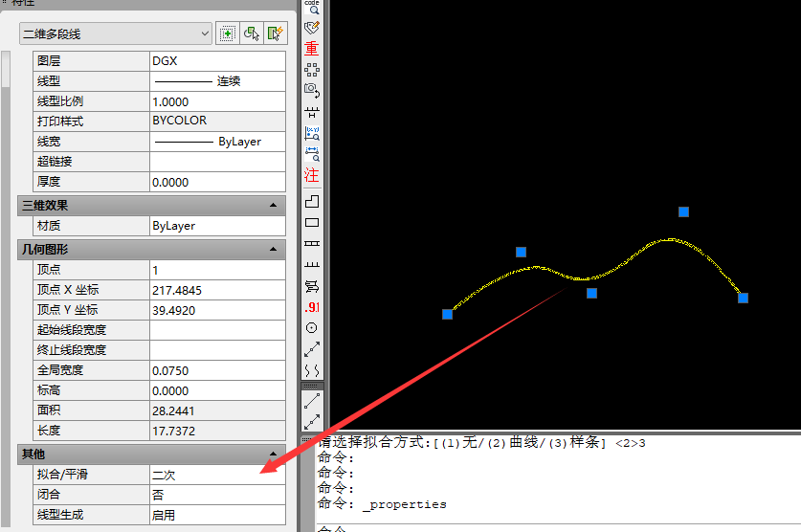Screen dimensions: 801x532
Task: Open the 二维多段线 object type dropdown
Action: point(116,33)
